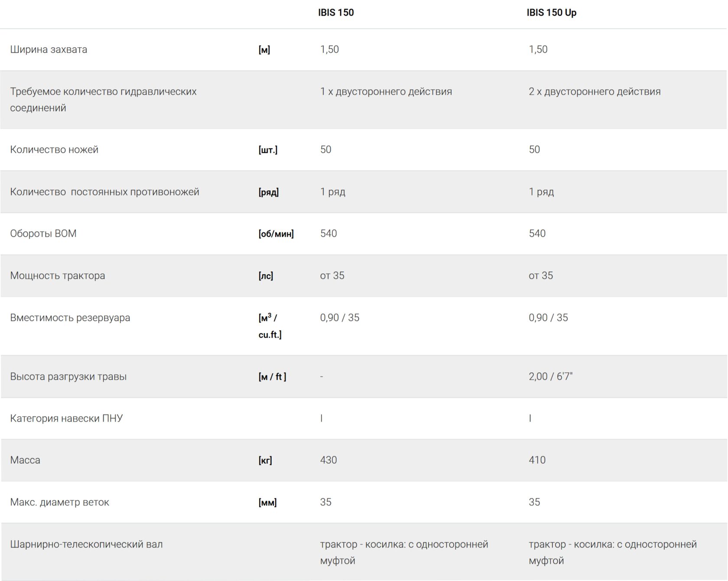Click the "Высота разгрузки травы" row label
Viewport: 728px width, 581px height.
click(68, 376)
